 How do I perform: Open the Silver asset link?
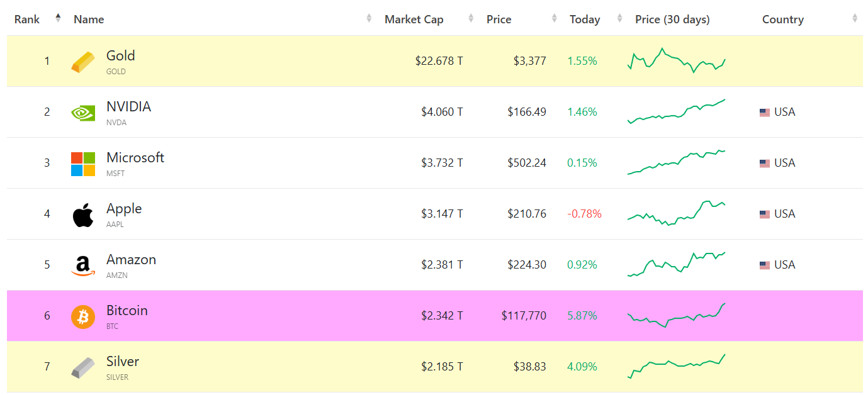click(x=123, y=361)
